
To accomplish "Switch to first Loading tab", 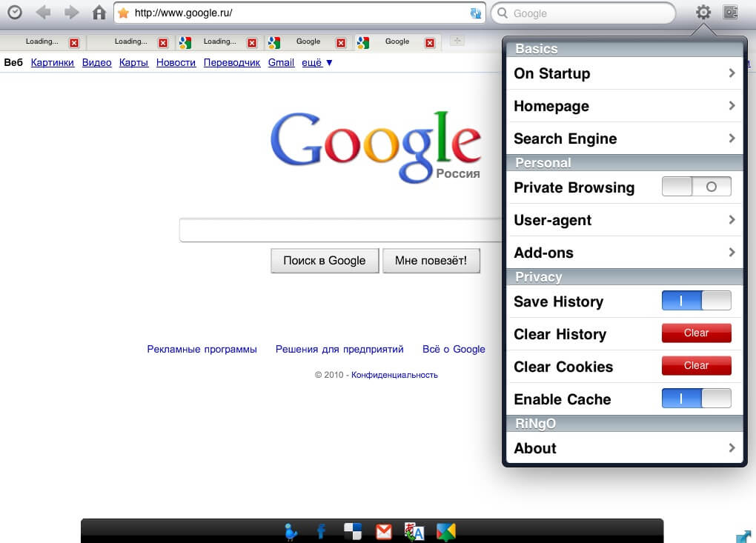I will pos(42,41).
